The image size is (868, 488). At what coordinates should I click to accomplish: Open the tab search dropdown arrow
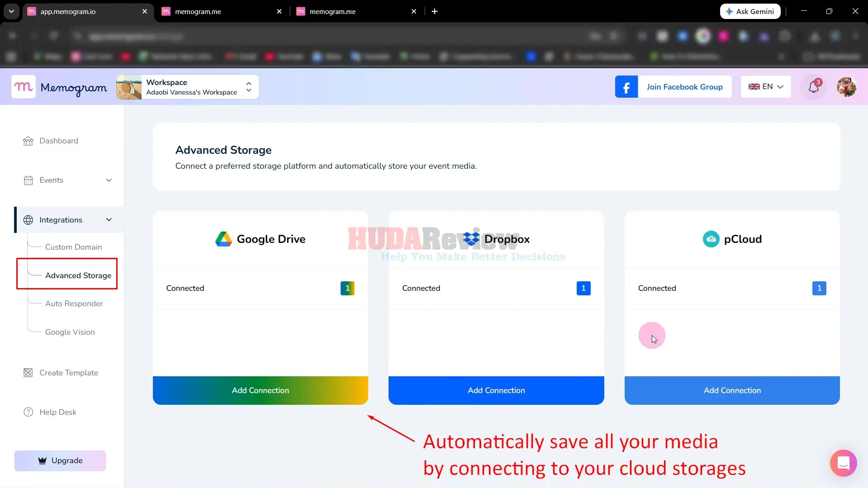(x=11, y=11)
